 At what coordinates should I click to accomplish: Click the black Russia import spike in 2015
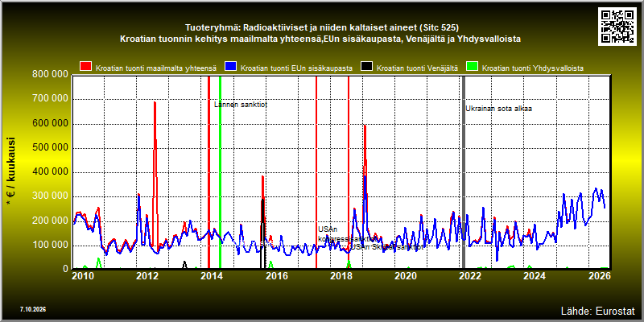[262, 234]
